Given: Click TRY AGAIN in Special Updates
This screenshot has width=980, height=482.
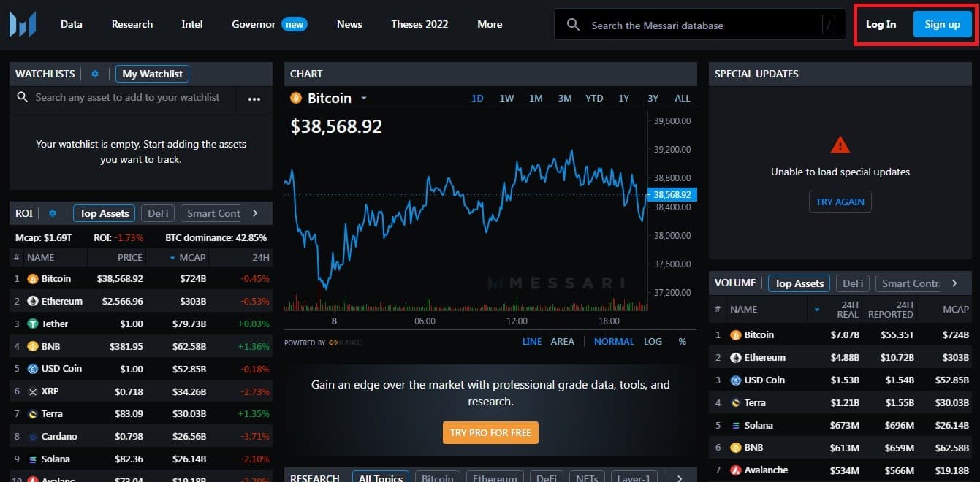Looking at the screenshot, I should pos(840,202).
